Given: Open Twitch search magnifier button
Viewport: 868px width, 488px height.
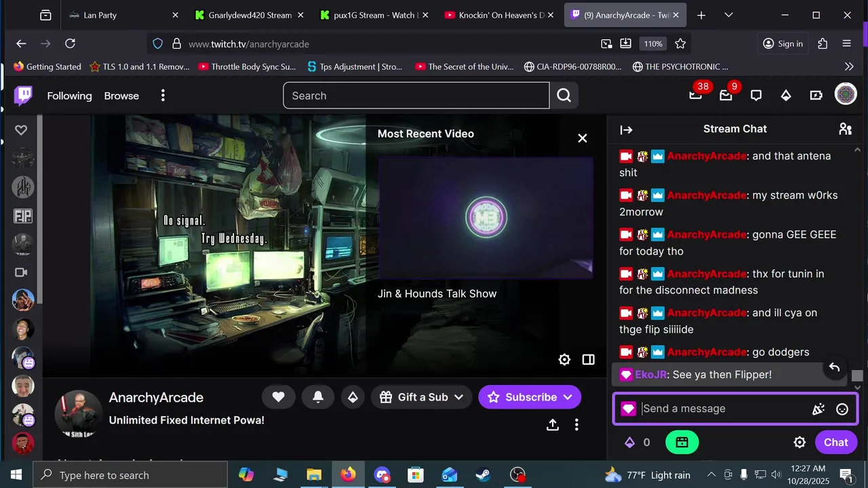Looking at the screenshot, I should (x=564, y=96).
